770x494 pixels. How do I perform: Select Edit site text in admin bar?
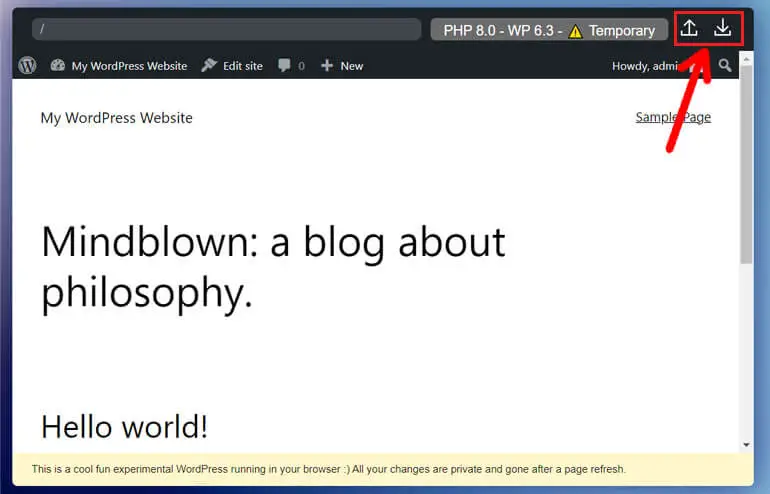(x=242, y=66)
